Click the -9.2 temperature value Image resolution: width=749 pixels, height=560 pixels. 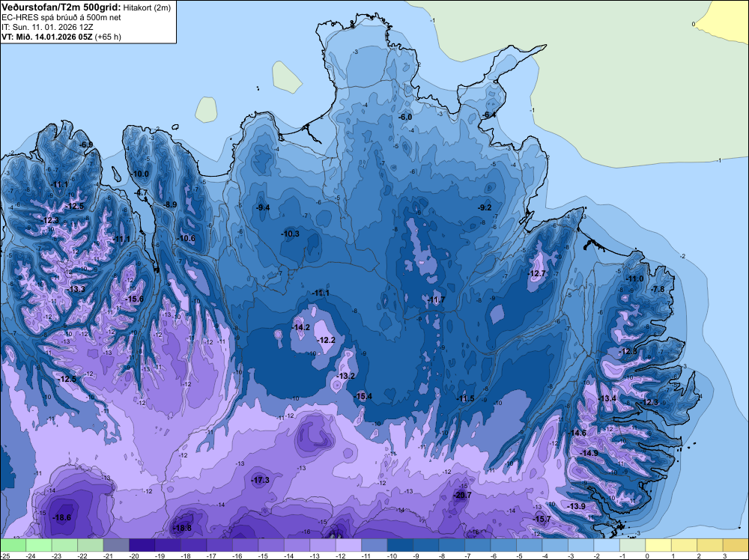tap(485, 207)
